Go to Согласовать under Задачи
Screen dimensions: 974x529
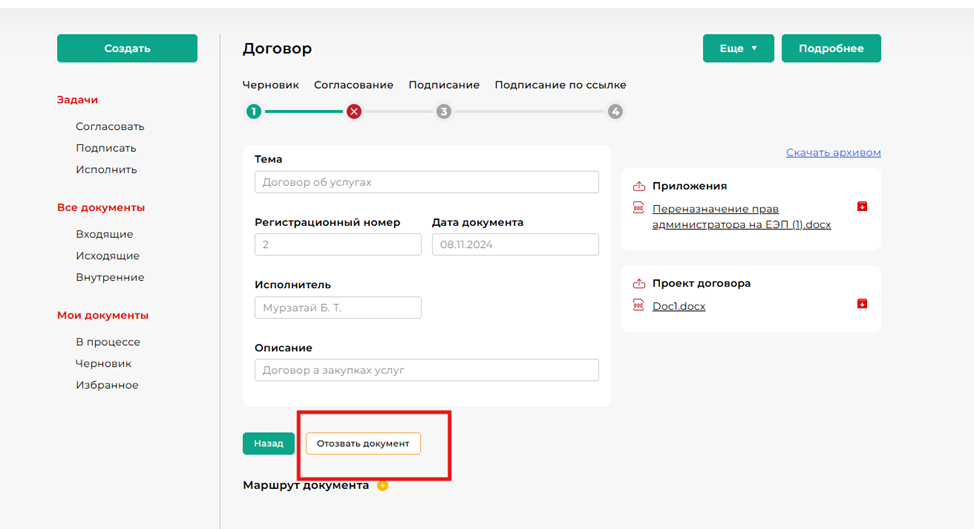pos(110,127)
